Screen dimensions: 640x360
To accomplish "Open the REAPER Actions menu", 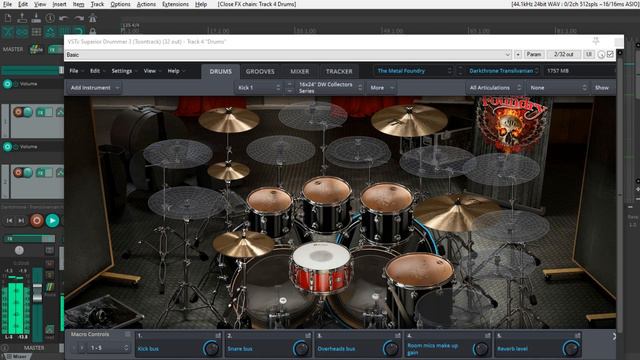I will coord(146,4).
